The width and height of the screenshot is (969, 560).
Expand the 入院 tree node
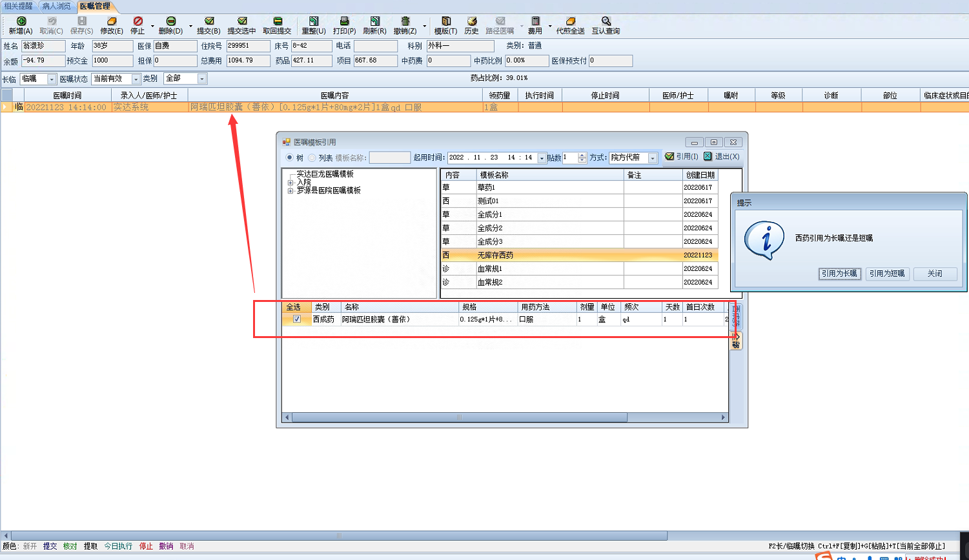(x=291, y=183)
